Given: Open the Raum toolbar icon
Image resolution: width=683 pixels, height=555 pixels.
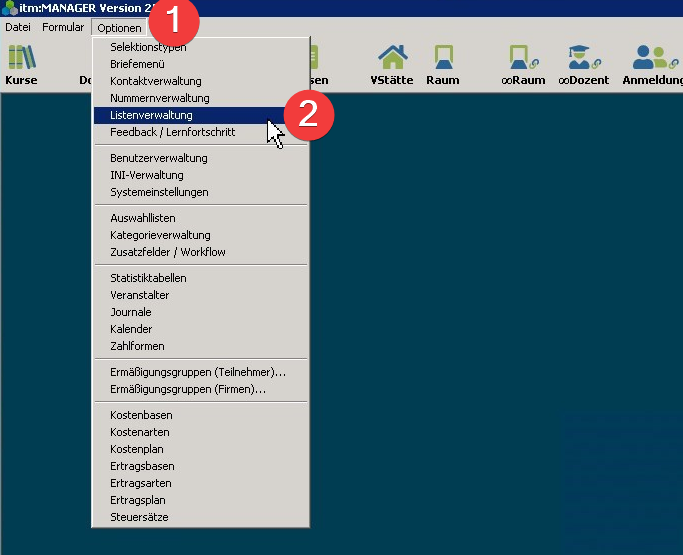Looking at the screenshot, I should pyautogui.click(x=443, y=57).
